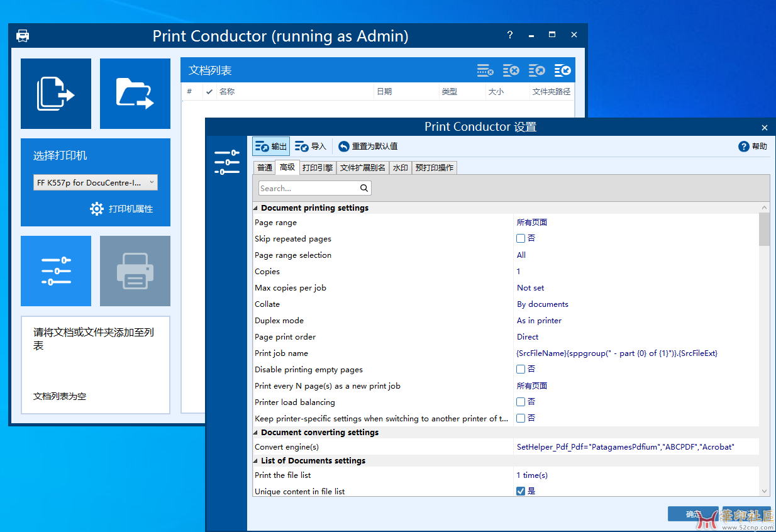This screenshot has height=532, width=776.
Task: Click Convert engine(s) value SetHelper_Pdf_Pdf
Action: click(626, 446)
